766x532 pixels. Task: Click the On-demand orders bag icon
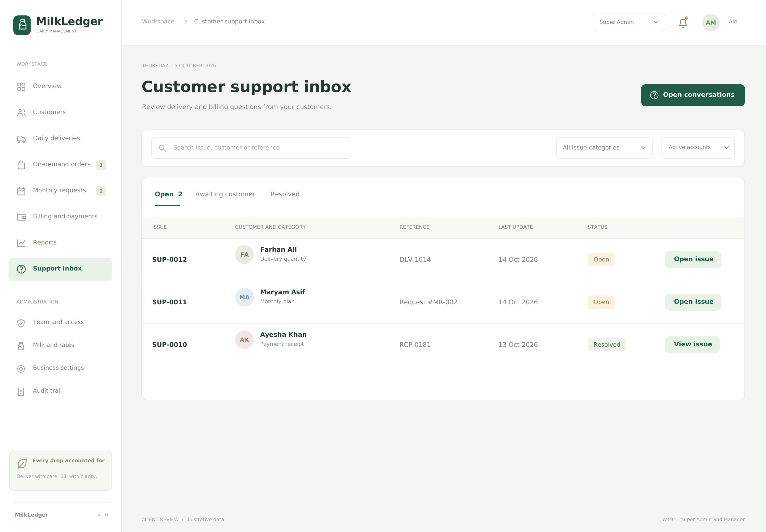click(21, 165)
